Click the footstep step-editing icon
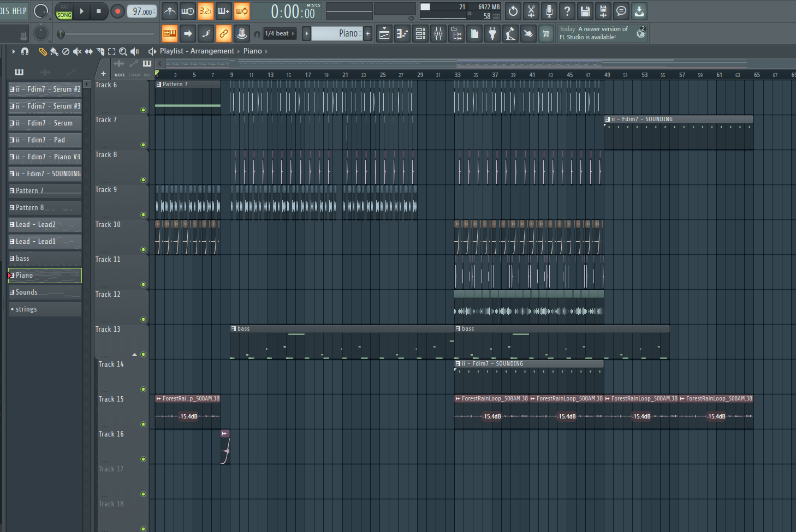 pos(206,34)
